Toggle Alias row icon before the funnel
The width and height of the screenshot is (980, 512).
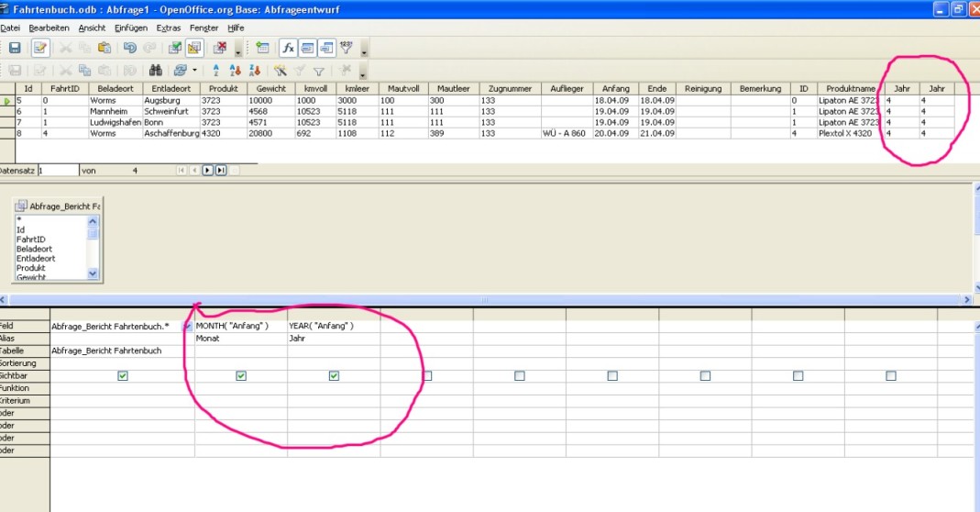[x=326, y=48]
